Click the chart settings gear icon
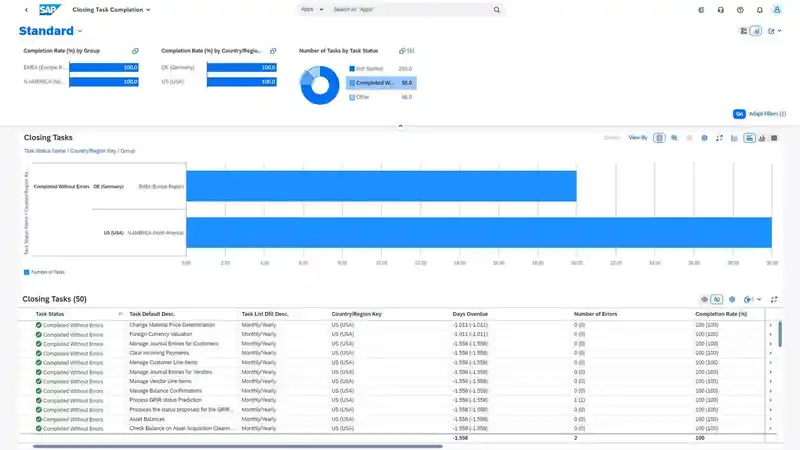This screenshot has width=800, height=450. click(704, 137)
